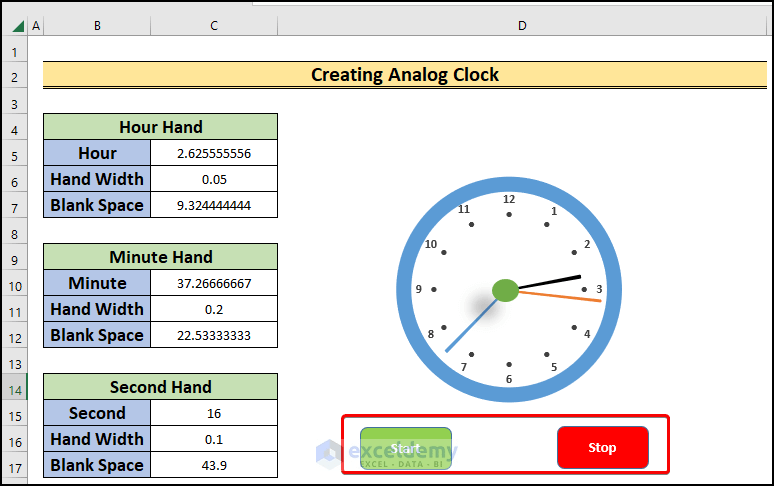774x486 pixels.
Task: Click the blank space value 9.324444444
Action: click(214, 205)
